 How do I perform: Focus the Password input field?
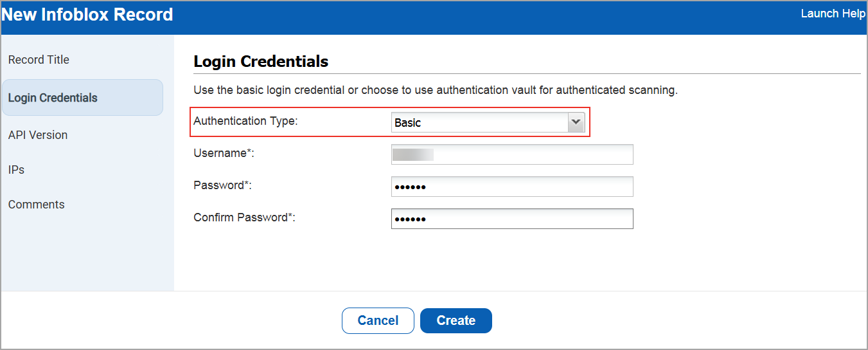tap(512, 187)
